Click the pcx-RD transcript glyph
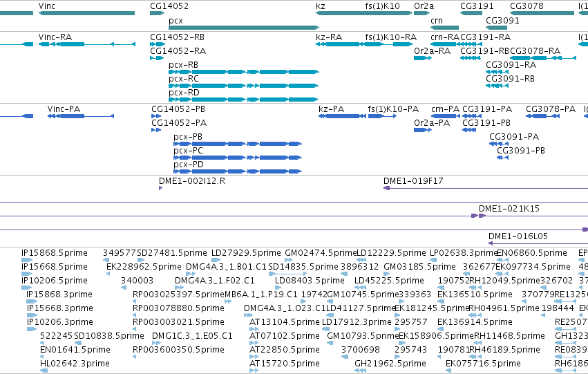The image size is (588, 374). [244, 100]
